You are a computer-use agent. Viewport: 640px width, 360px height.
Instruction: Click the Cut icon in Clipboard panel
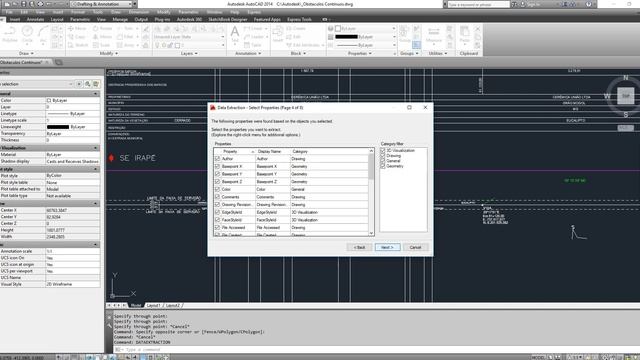click(x=478, y=29)
